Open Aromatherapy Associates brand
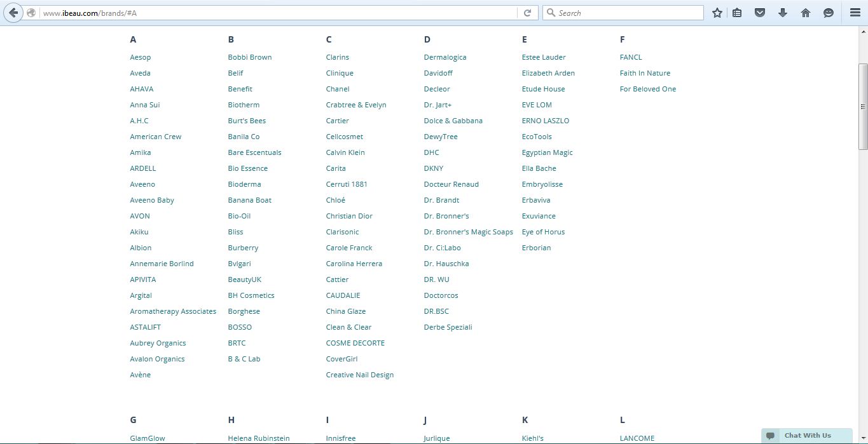 (173, 311)
